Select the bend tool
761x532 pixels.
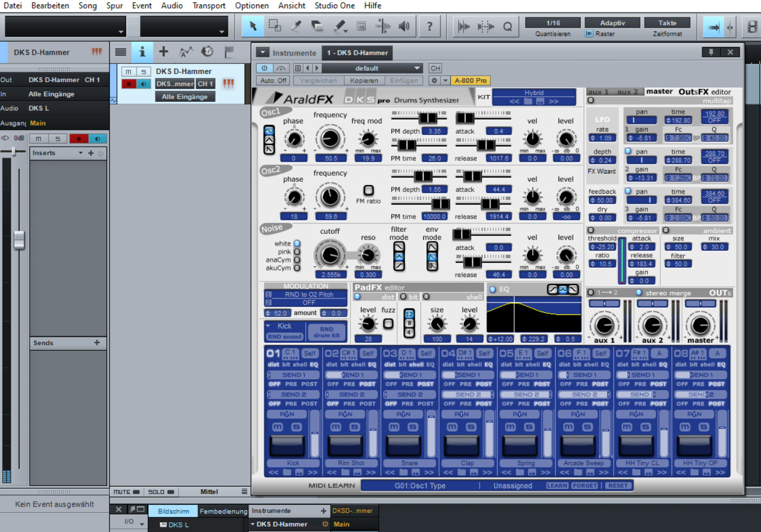point(383,26)
